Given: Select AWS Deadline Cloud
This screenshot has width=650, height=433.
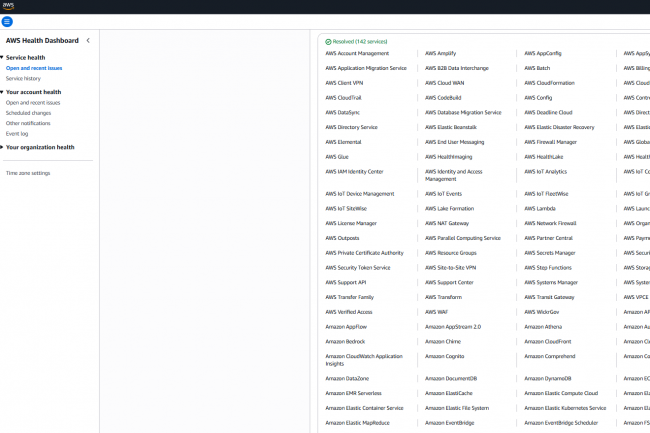Looking at the screenshot, I should tap(548, 112).
